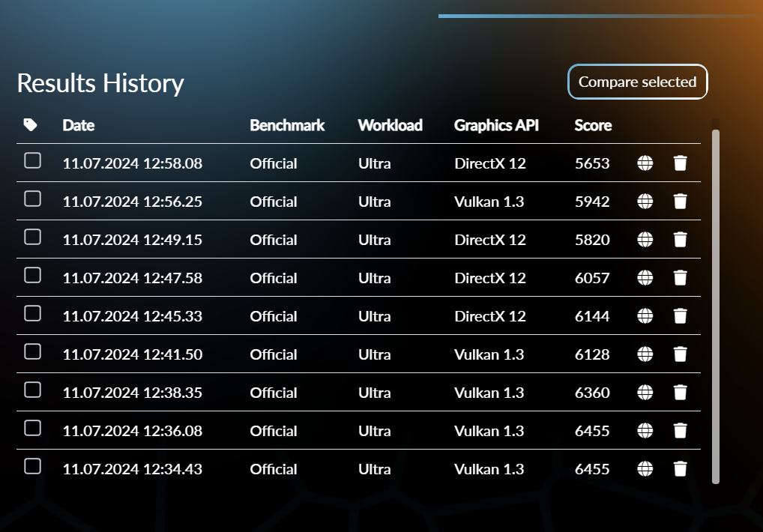Click the date 11.07.2024 12:58.08
The image size is (763, 532).
coord(133,163)
